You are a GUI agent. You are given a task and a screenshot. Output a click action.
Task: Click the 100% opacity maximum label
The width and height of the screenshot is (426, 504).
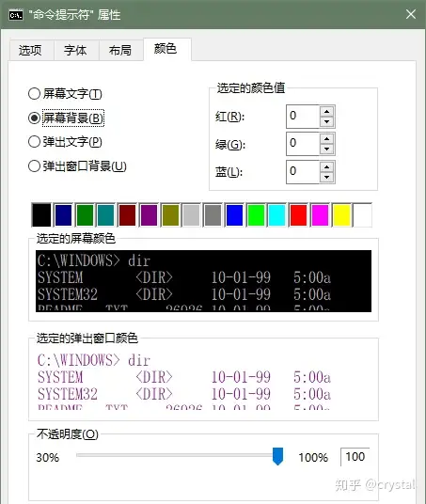point(313,457)
